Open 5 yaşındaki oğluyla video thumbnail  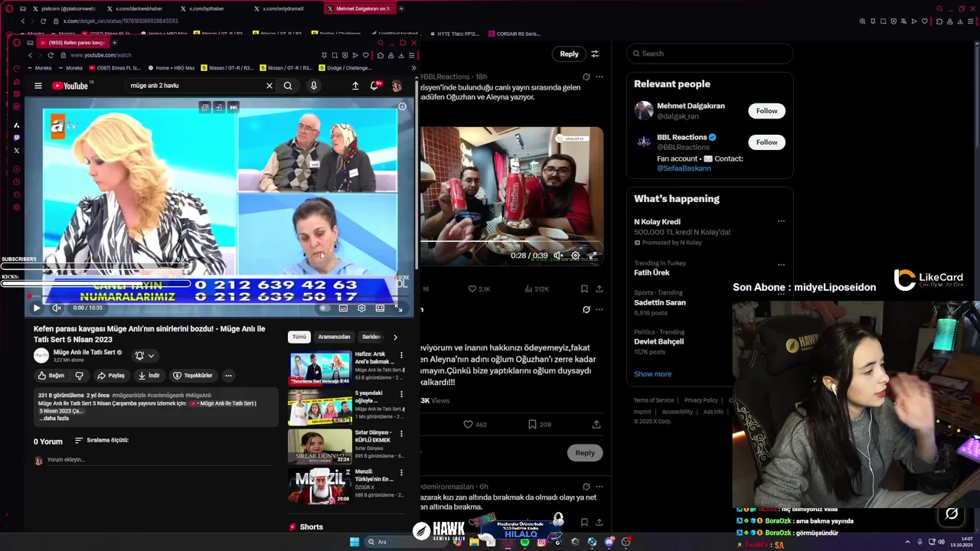(x=319, y=408)
